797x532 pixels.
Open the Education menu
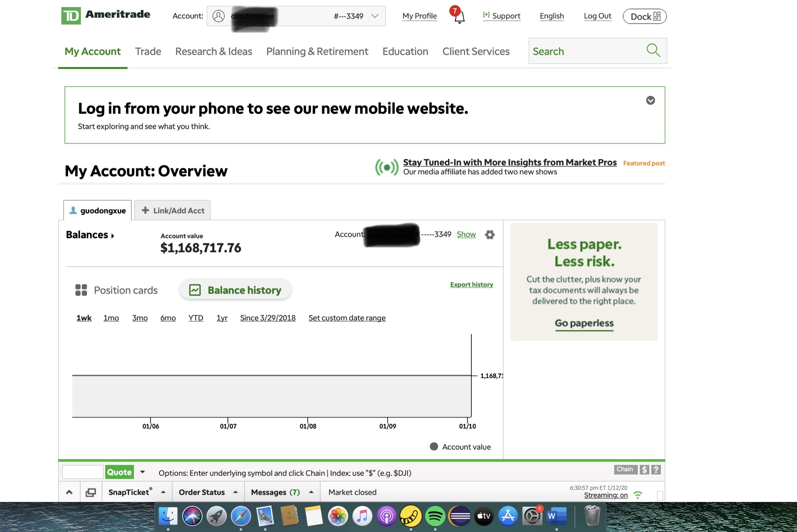[405, 52]
